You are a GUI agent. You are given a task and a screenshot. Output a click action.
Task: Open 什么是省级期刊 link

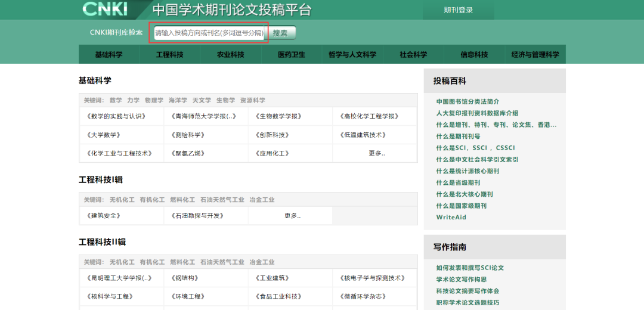click(459, 182)
